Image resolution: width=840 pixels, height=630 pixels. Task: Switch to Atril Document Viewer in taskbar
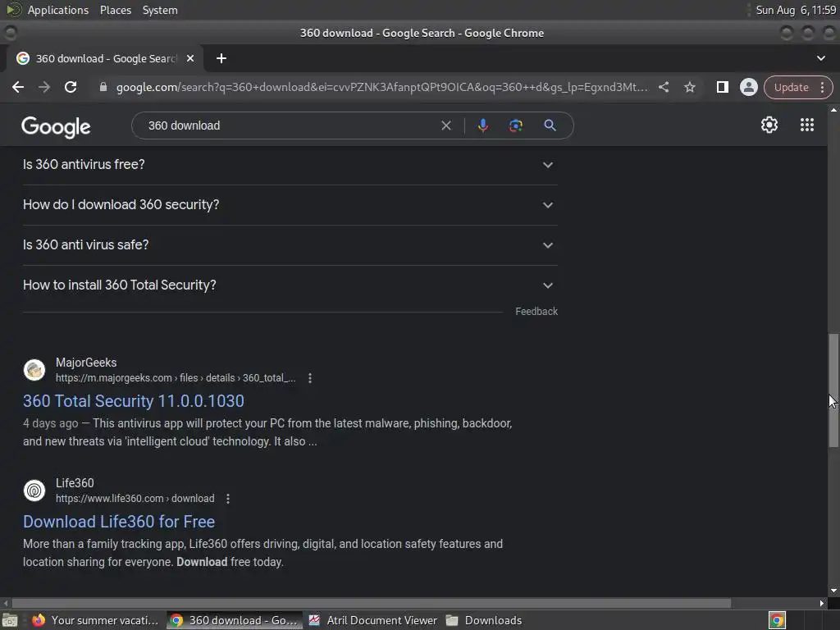point(373,620)
